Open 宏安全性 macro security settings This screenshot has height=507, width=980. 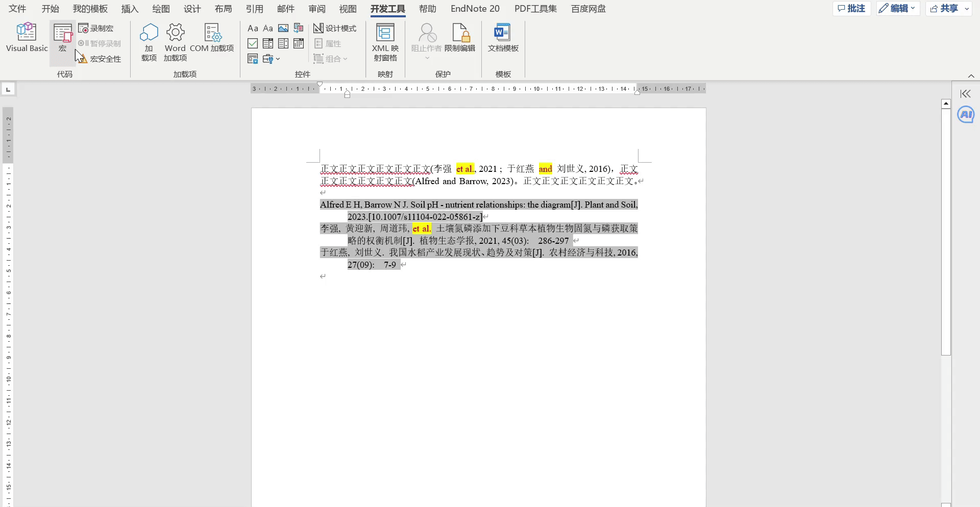coord(100,59)
